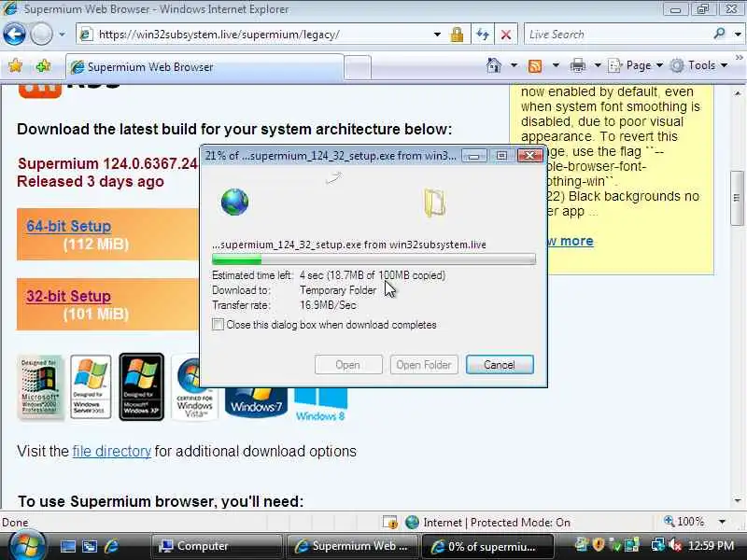Open the Windows Start orb

(x=27, y=545)
